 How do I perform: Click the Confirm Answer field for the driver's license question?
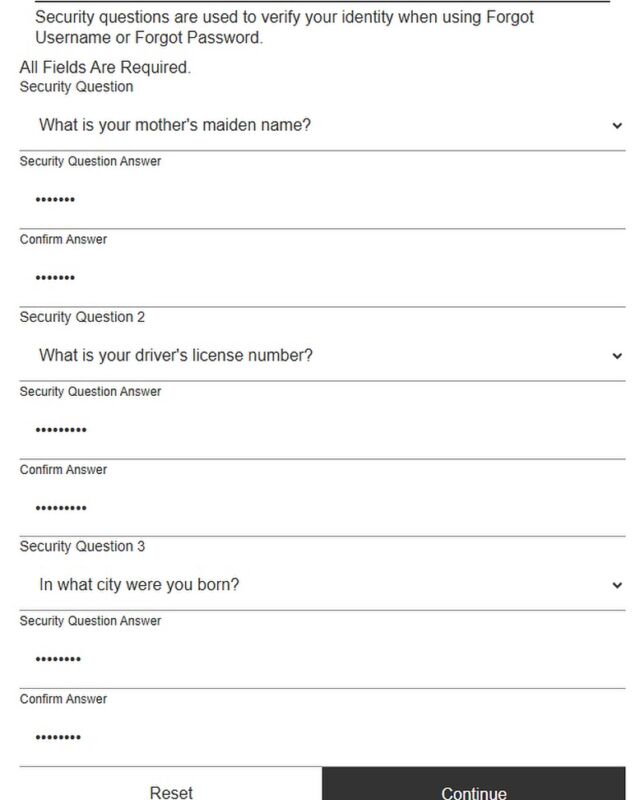tap(320, 507)
